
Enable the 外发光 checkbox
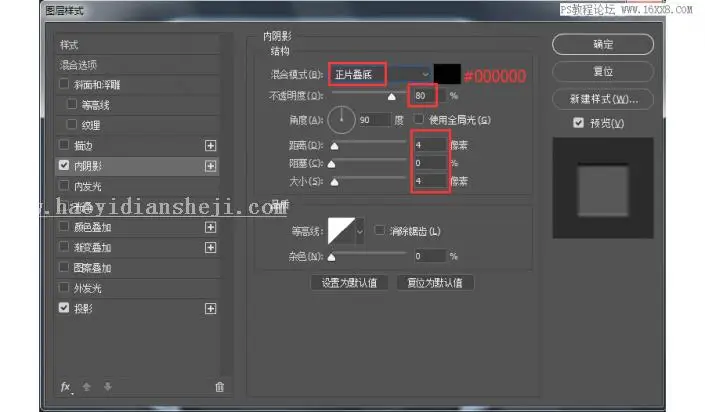tap(64, 287)
